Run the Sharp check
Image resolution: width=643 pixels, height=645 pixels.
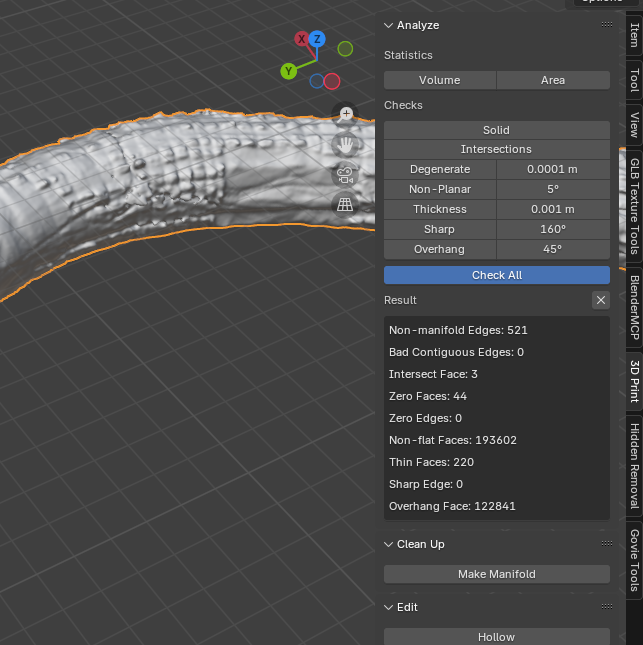tap(440, 230)
